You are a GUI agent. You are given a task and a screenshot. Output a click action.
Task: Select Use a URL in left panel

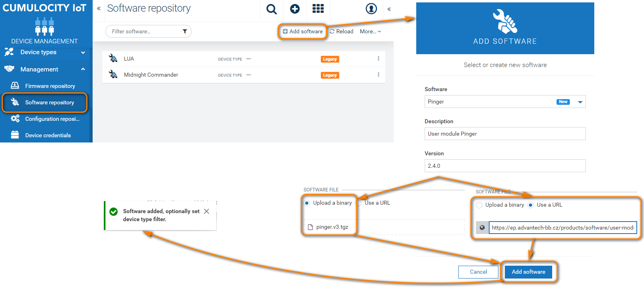[x=359, y=203]
